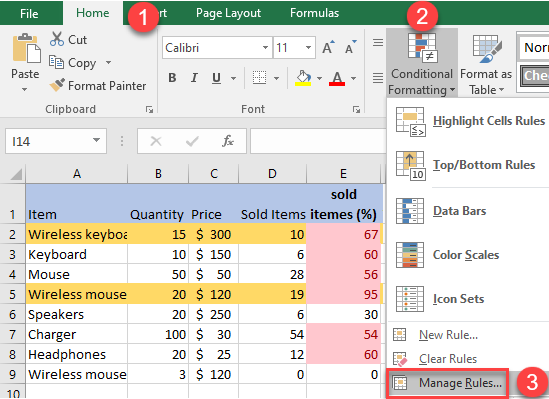
Task: Apply the Borders icon
Action: [x=259, y=78]
